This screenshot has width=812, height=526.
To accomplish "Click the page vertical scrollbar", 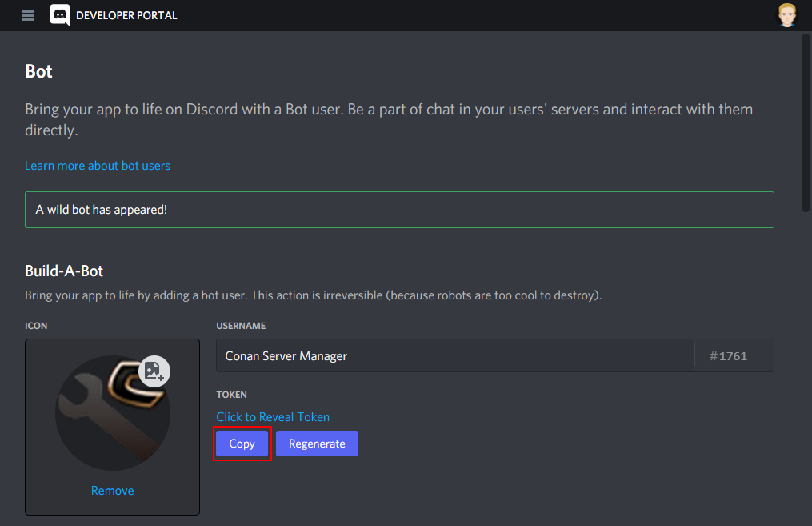I will pos(806,123).
